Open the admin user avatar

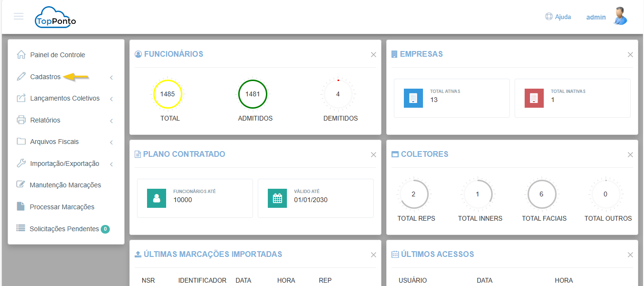tap(620, 16)
